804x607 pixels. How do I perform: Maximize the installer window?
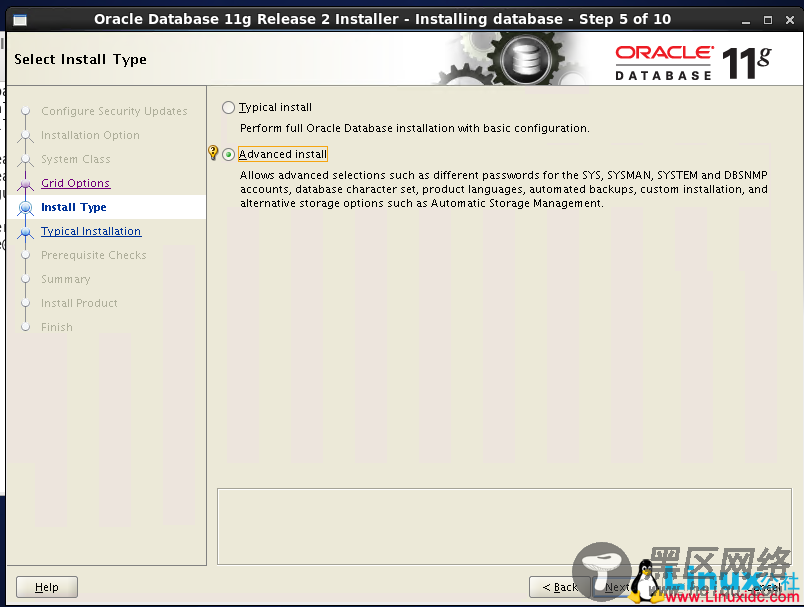point(768,21)
